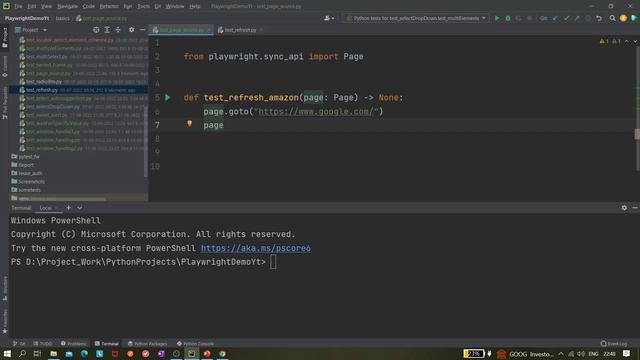Screen dimensions: 640x360
Task: Click the google.com URL in the code
Action: coord(316,111)
